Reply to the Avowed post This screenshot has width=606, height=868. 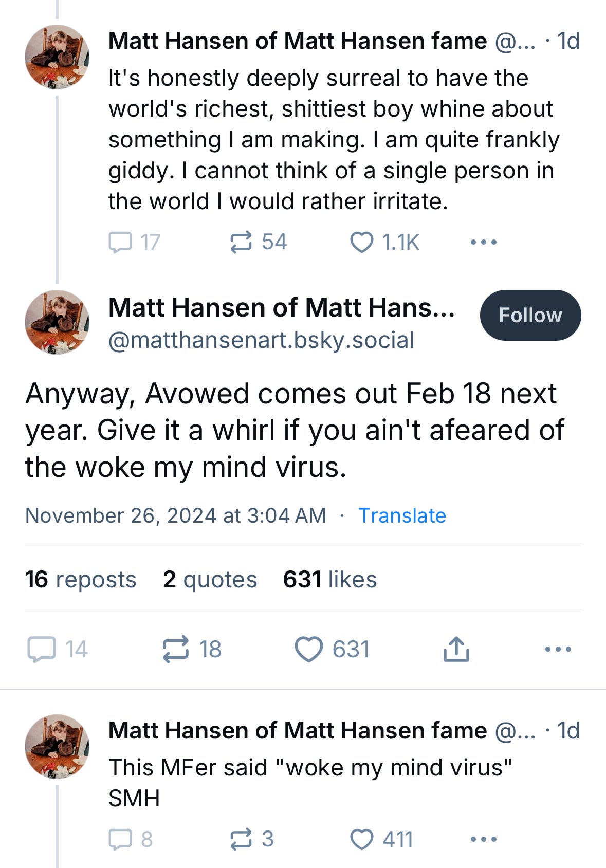click(x=42, y=649)
